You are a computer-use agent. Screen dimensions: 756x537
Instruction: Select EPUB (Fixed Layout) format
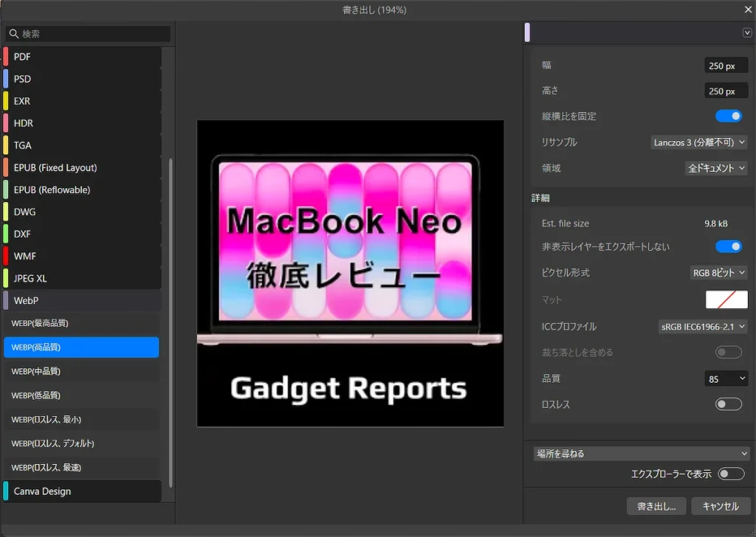82,167
